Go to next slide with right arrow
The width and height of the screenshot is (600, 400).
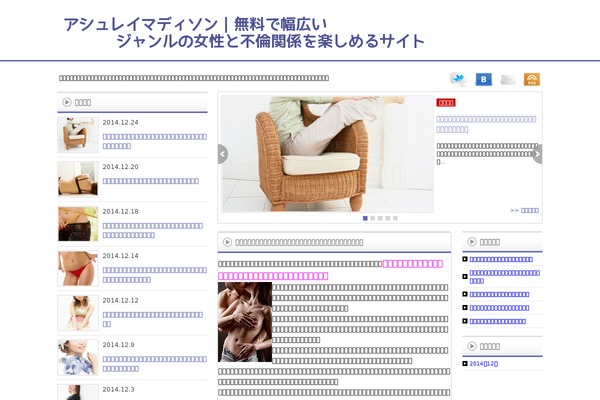537,154
